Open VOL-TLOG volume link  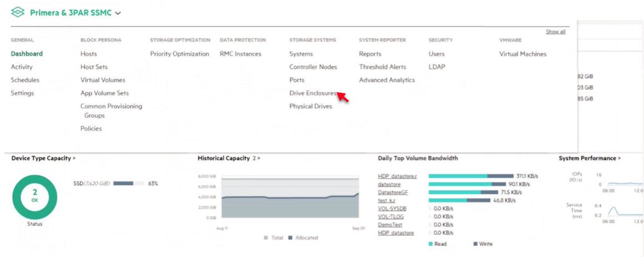391,216
